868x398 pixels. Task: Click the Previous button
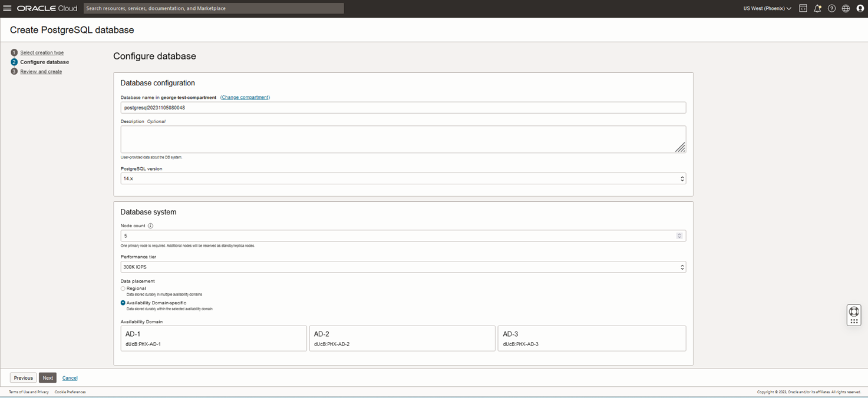click(23, 378)
